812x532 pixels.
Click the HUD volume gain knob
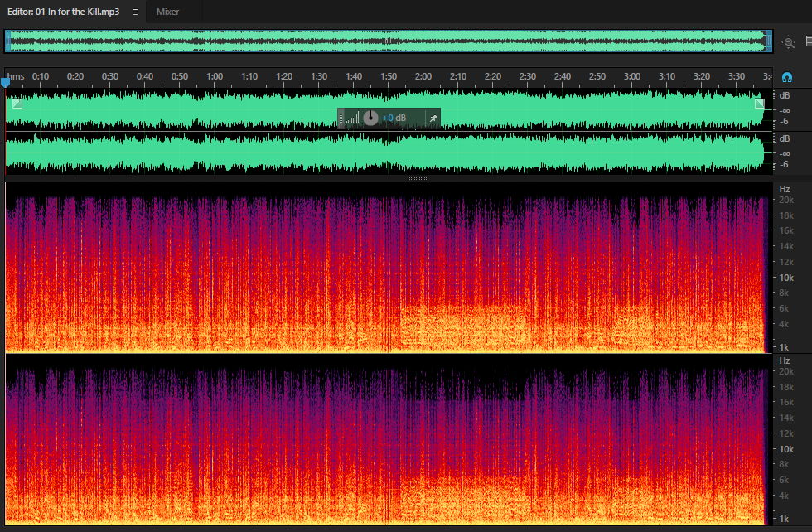pos(370,118)
